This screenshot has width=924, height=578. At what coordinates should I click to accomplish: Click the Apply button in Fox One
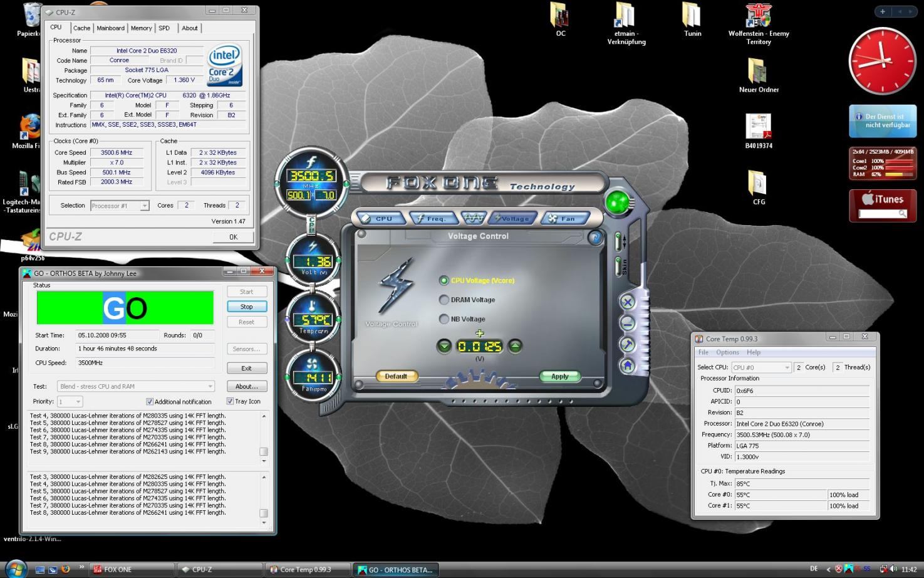559,376
